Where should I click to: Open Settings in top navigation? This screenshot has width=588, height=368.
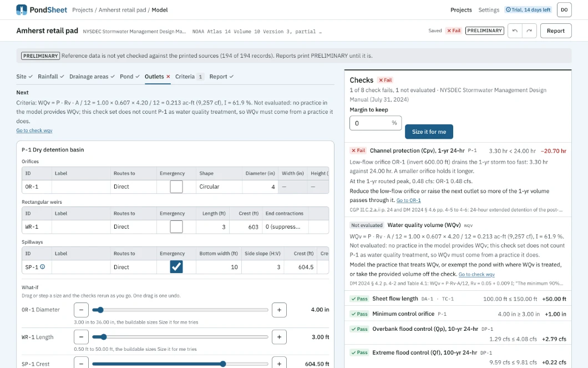tap(489, 10)
